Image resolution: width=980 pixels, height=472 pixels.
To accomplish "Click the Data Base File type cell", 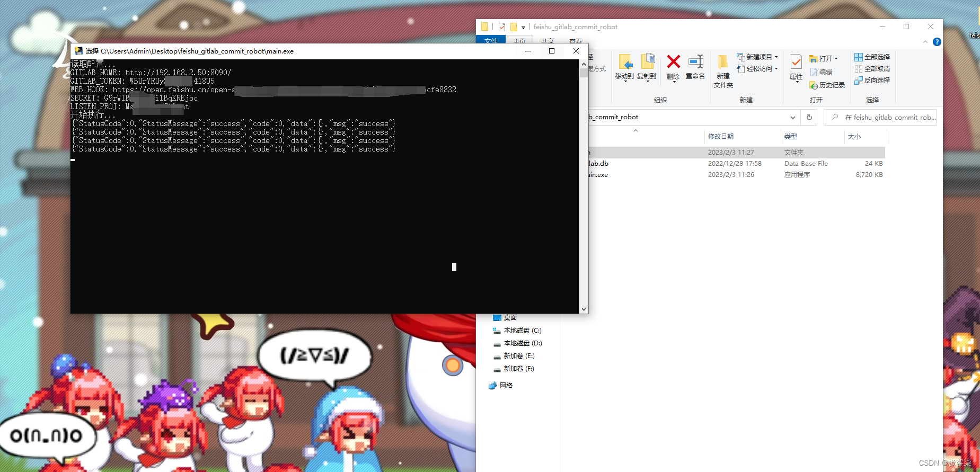I will point(806,164).
